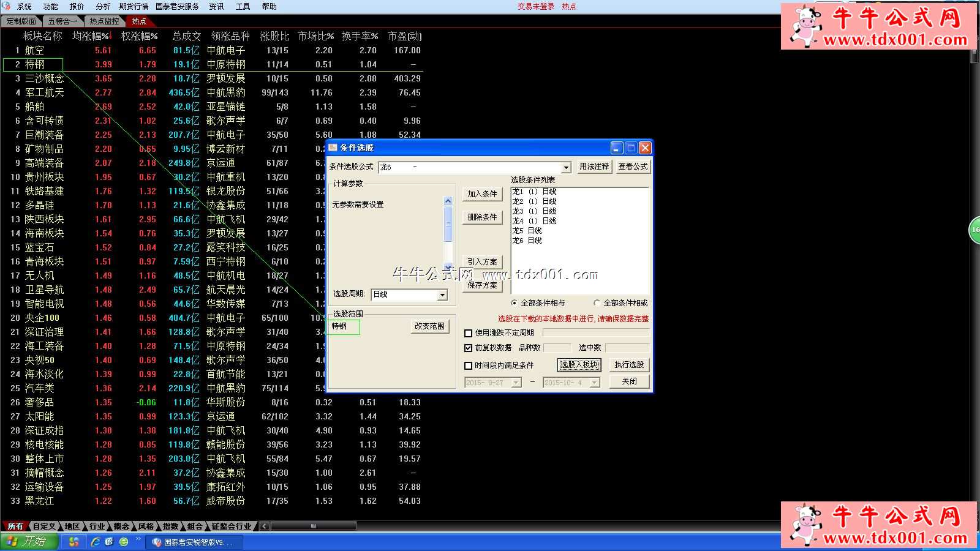Select 地区 bottom category tab
The width and height of the screenshot is (980, 551).
point(72,527)
